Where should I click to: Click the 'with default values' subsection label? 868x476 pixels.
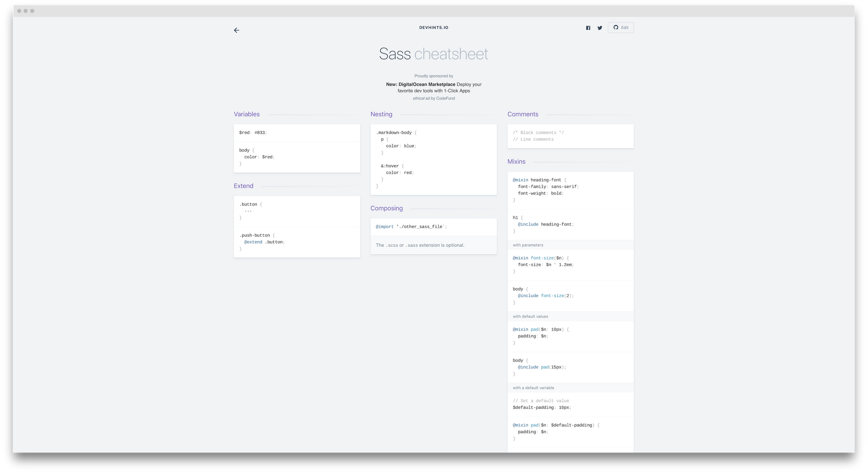pos(530,316)
